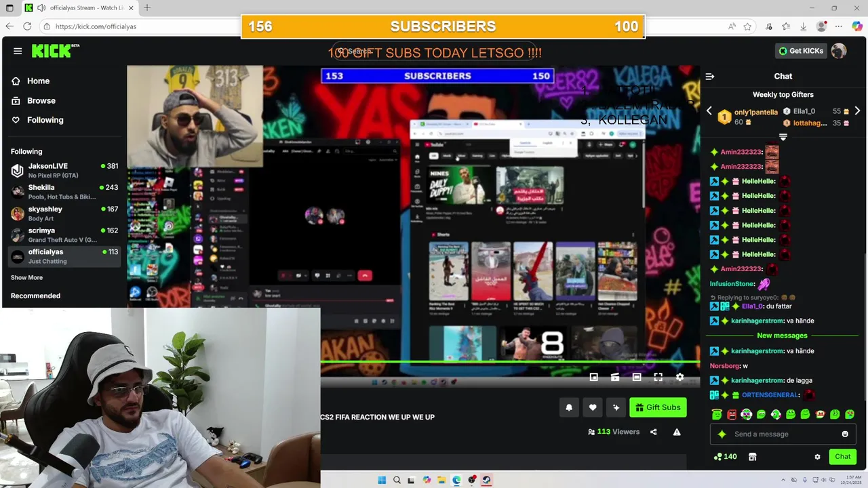Refresh the browser page
This screenshot has width=868, height=488.
27,26
